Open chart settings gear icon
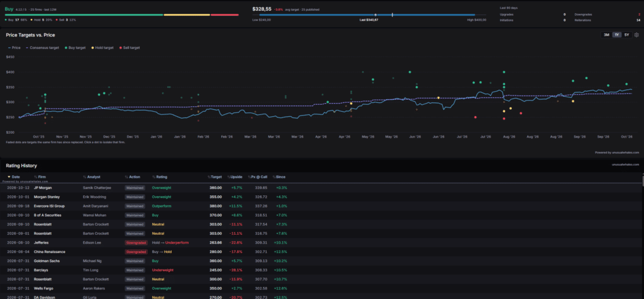Screen dimensions: 644x299 click(636, 35)
